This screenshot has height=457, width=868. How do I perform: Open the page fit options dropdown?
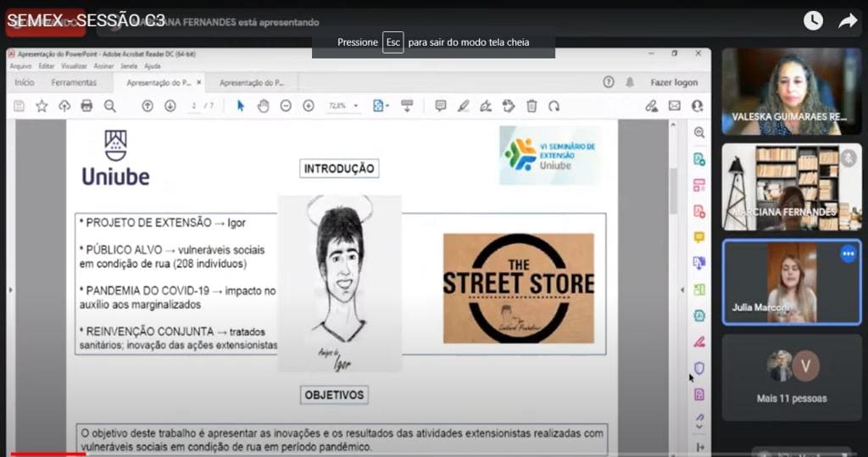click(x=381, y=106)
